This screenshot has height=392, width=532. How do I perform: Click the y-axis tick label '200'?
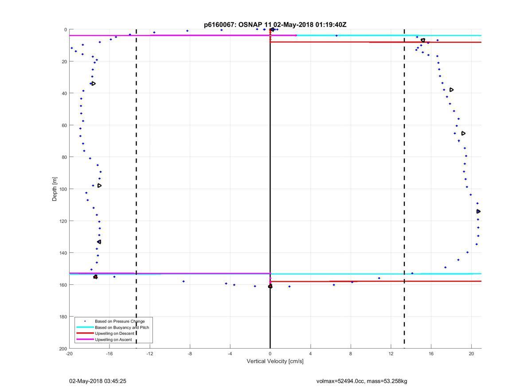tap(63, 349)
